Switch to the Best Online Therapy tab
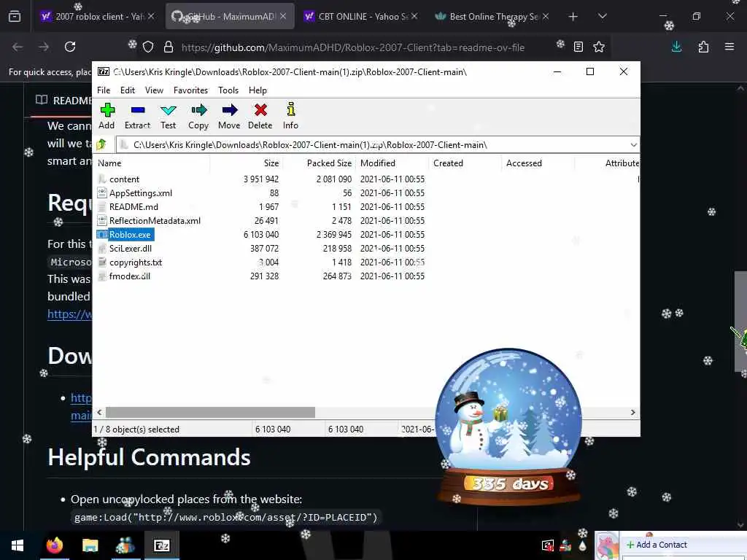747x560 pixels. click(492, 16)
